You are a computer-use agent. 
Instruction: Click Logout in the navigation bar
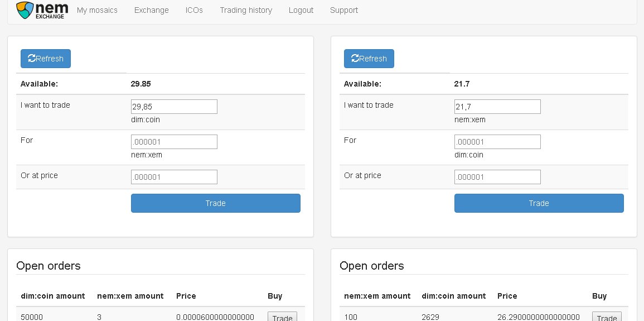coord(301,10)
